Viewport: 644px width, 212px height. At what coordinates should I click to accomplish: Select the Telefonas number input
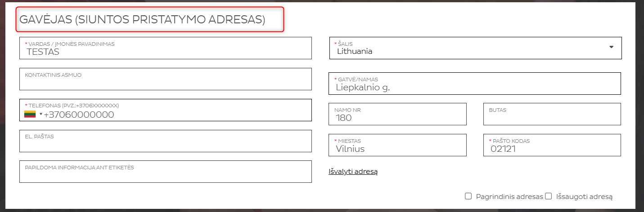pyautogui.click(x=176, y=115)
